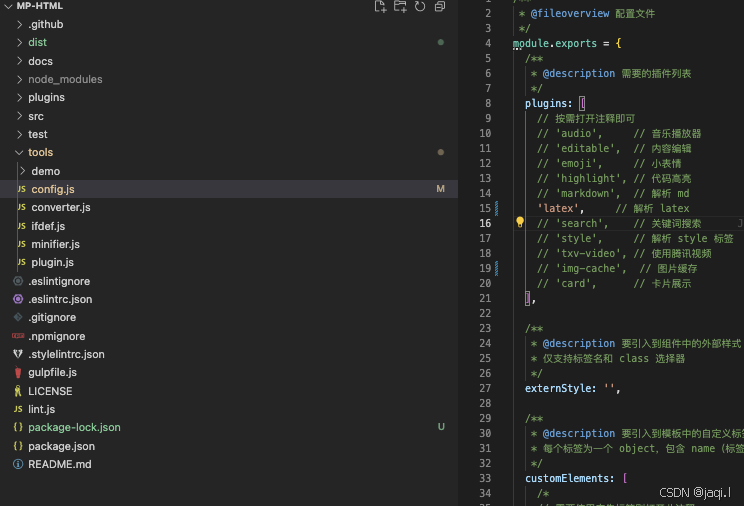Collapse the MP-HTML root folder chevron

point(8,6)
